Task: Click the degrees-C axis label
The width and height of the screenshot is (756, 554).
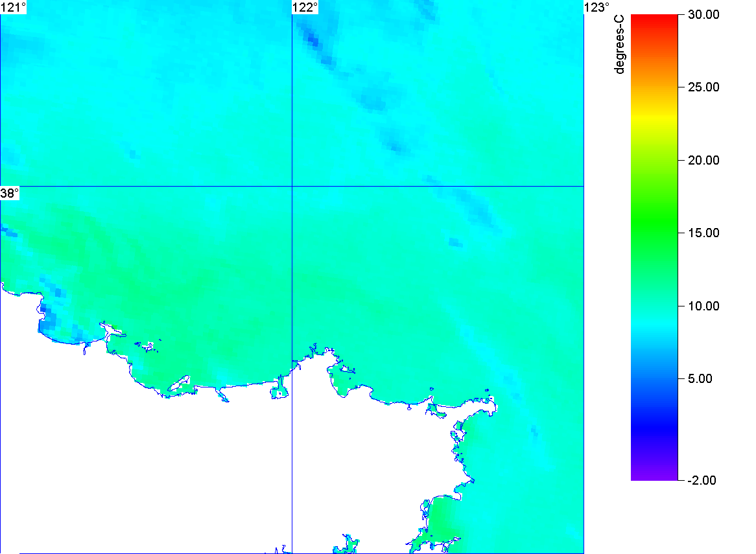Action: click(x=620, y=44)
